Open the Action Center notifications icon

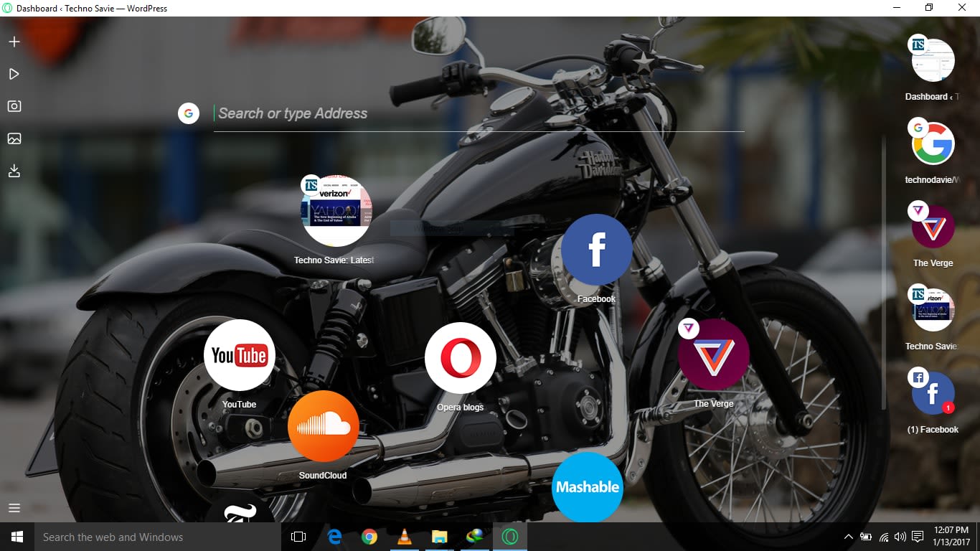918,537
